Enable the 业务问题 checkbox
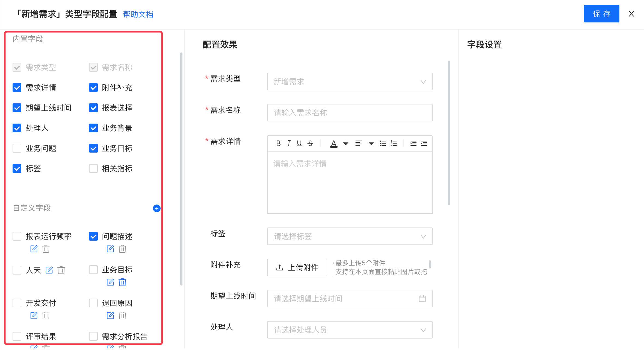644x350 pixels. coord(17,148)
